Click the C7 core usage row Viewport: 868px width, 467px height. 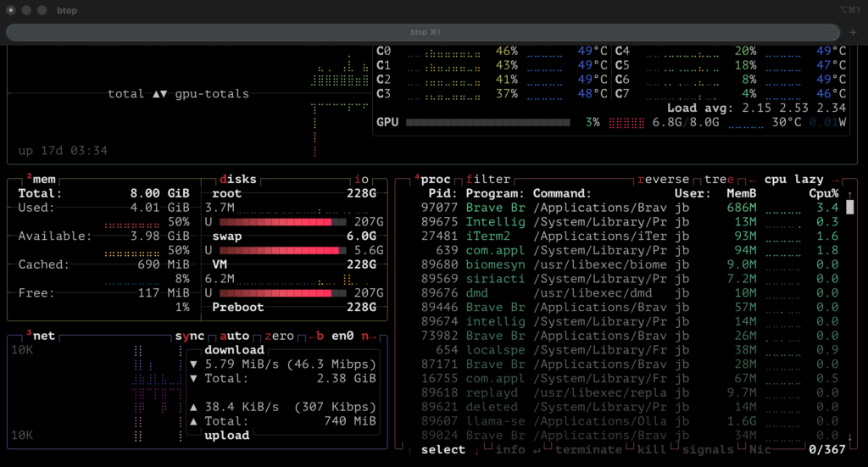pos(731,94)
